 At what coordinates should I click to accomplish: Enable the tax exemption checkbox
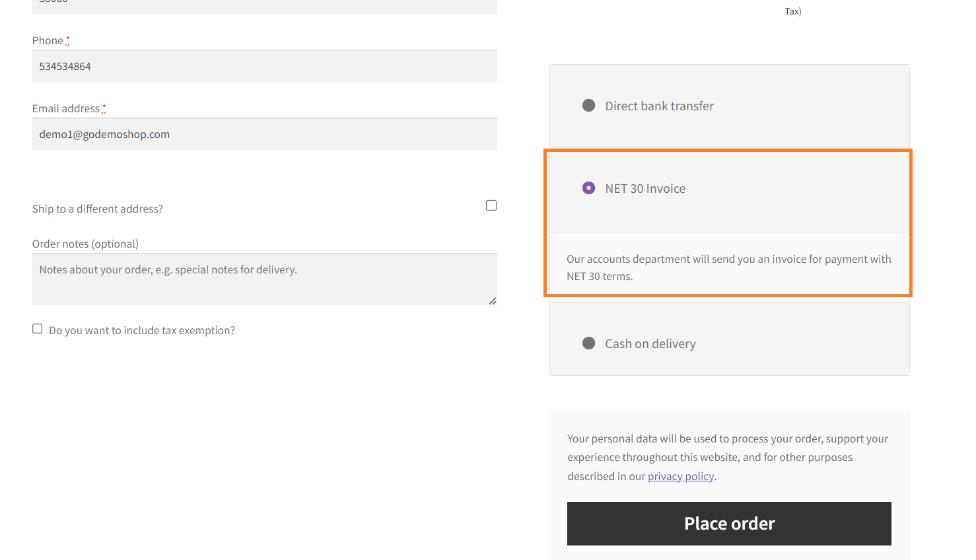point(38,329)
